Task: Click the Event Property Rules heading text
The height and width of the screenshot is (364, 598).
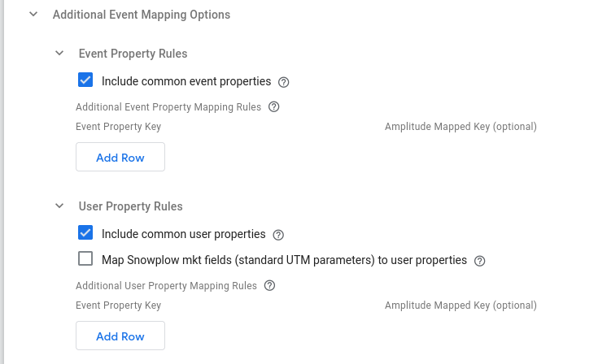Action: pyautogui.click(x=133, y=54)
